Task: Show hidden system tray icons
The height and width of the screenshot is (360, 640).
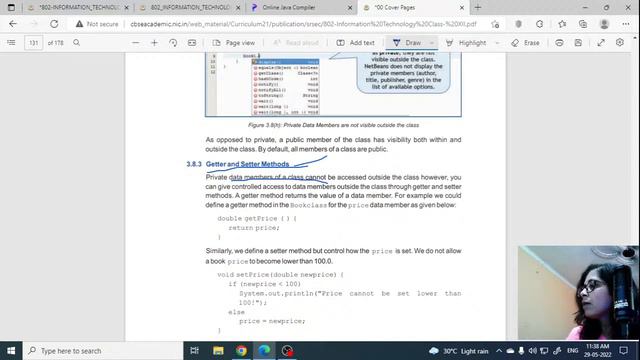Action: click(x=499, y=351)
